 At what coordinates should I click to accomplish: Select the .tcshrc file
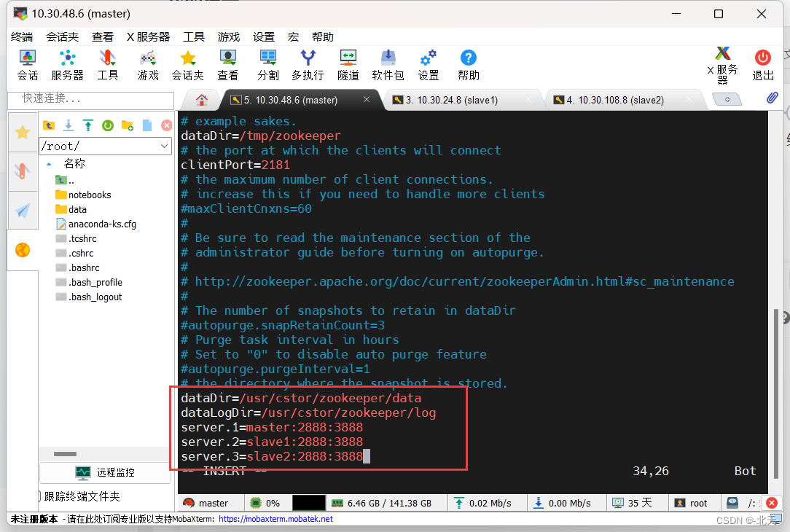click(76, 239)
